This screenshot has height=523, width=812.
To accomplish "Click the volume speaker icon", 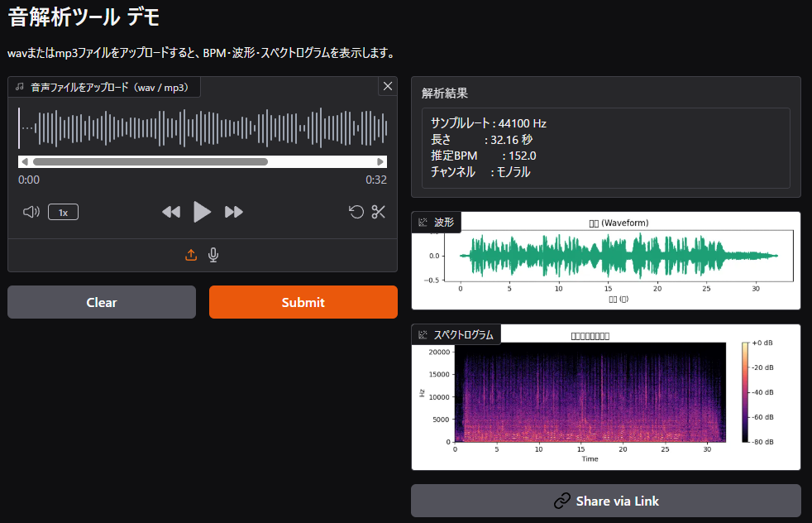I will point(31,212).
